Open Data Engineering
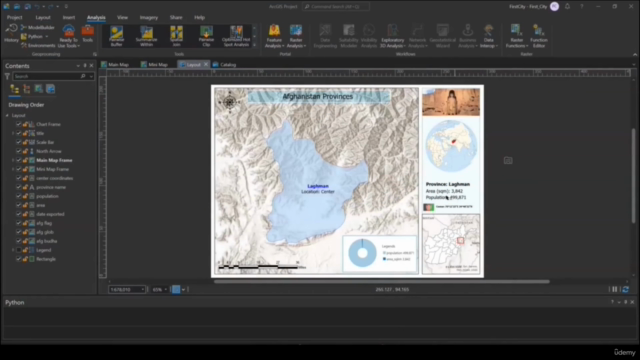Image resolution: width=640 pixels, height=360 pixels. point(325,36)
